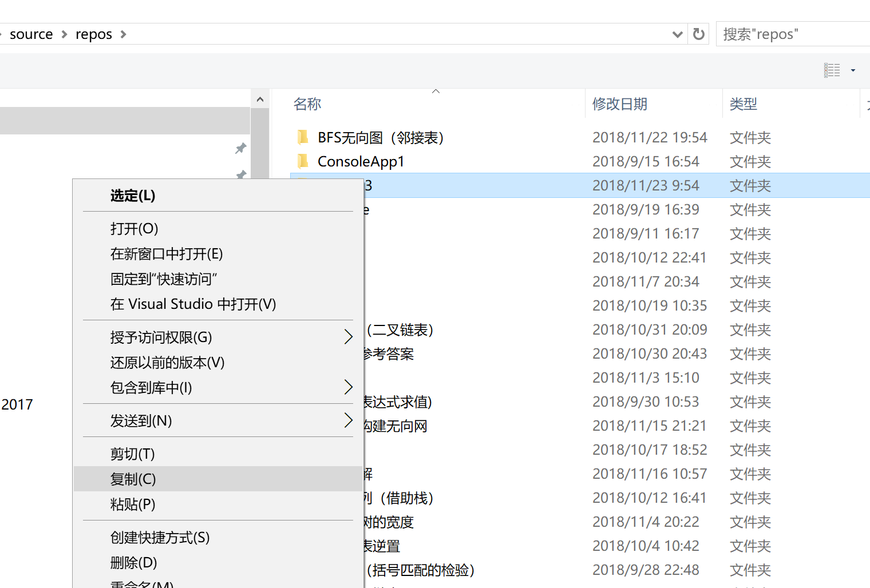The height and width of the screenshot is (588, 870).
Task: Select the ConsoleApp1 folder name
Action: click(x=361, y=162)
